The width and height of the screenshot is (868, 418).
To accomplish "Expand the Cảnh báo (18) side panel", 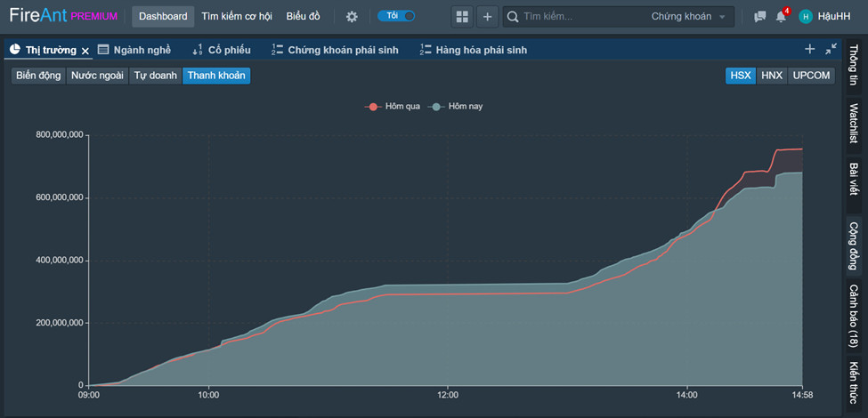I will [853, 317].
